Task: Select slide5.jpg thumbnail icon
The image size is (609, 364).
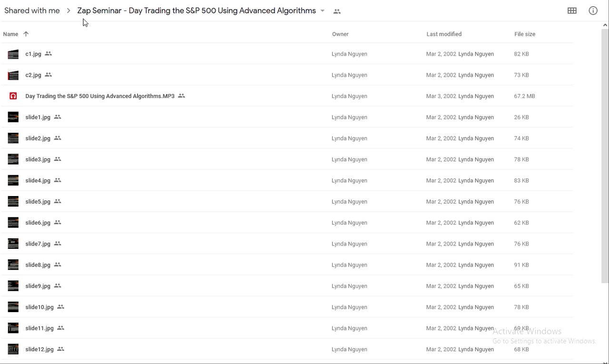Action: (x=13, y=202)
